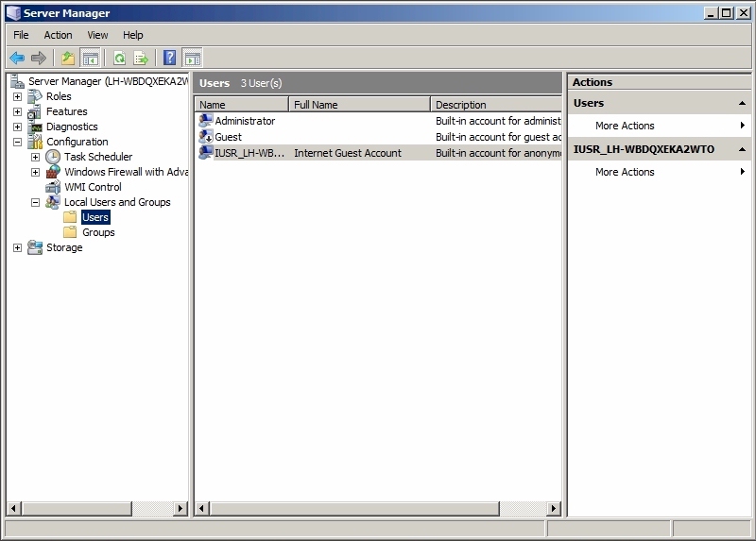Click the Up one level folder icon
Screen dimensions: 756x541
tap(68, 59)
